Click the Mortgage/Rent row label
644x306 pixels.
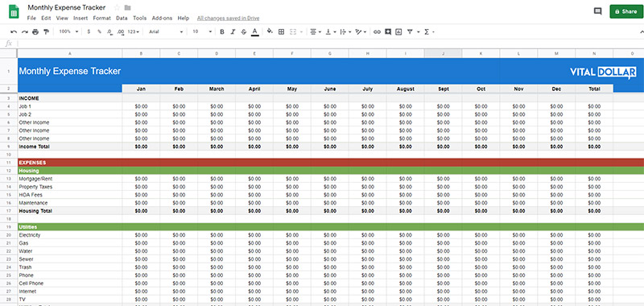(x=35, y=179)
